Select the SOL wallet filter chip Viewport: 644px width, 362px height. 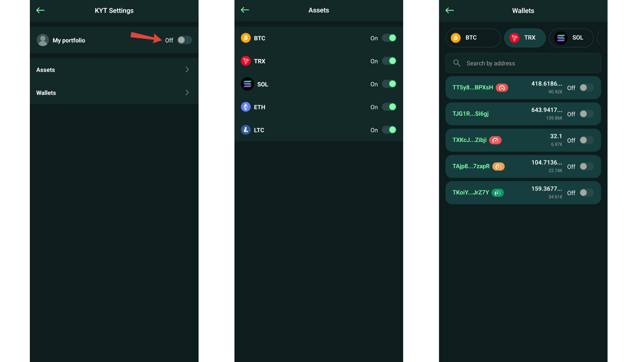tap(571, 38)
